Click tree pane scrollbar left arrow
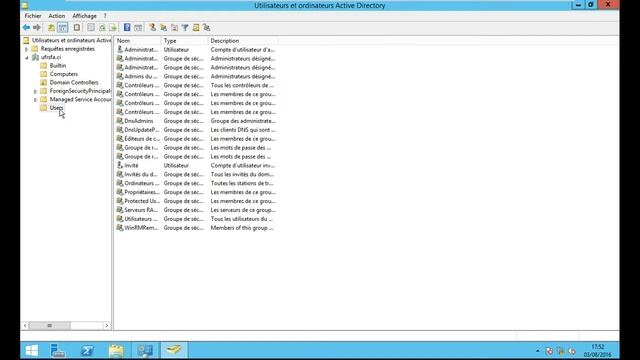Screen dimensions: 640x360 click(x=25, y=325)
